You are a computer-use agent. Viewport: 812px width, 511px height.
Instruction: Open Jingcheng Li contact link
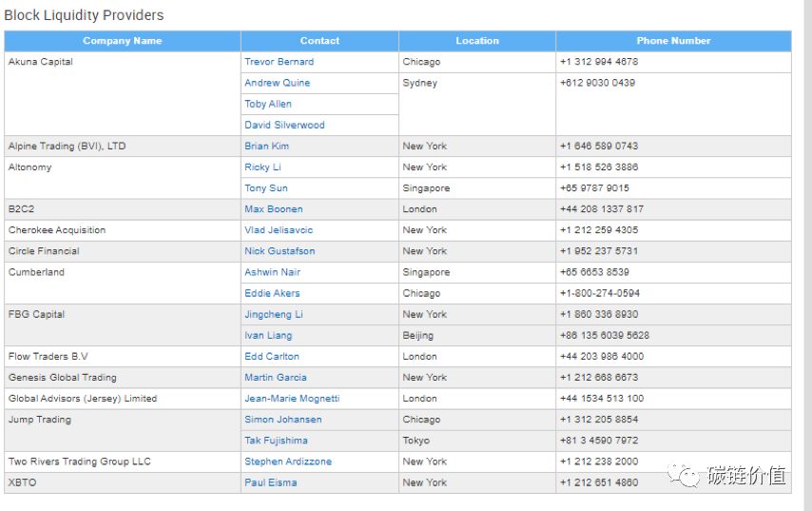tap(274, 314)
